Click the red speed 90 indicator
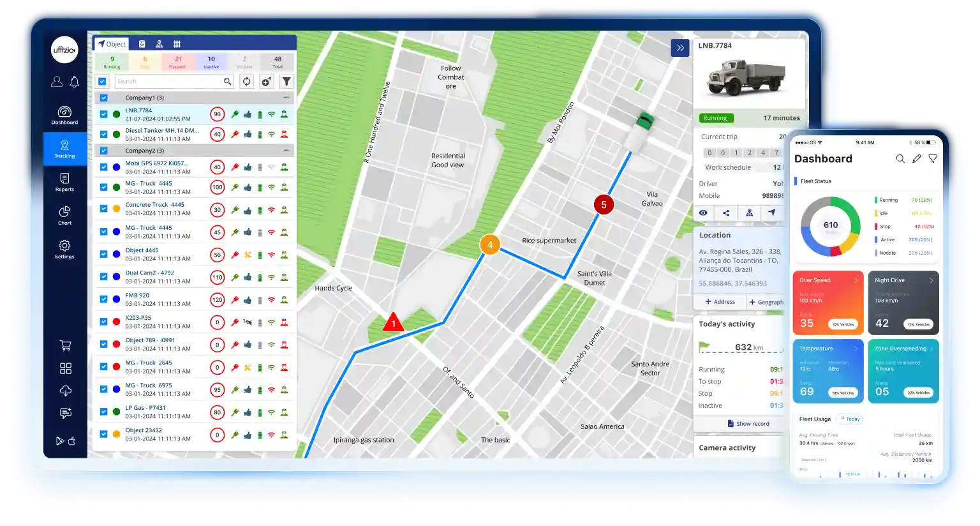980x526 pixels. click(217, 114)
